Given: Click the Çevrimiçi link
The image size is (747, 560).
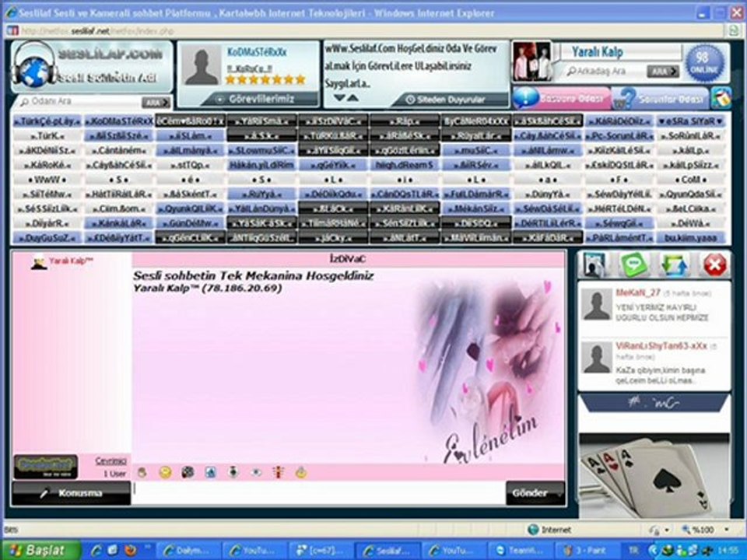Looking at the screenshot, I should click(x=111, y=461).
